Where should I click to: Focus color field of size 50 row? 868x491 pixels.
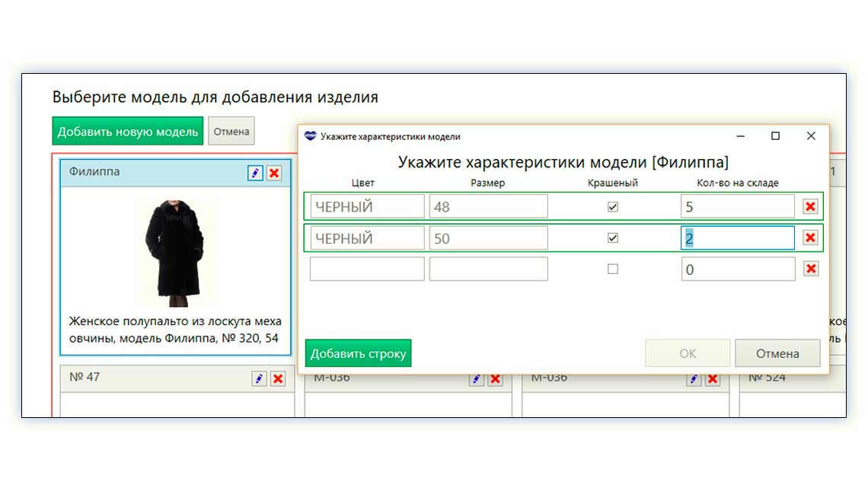pos(367,238)
